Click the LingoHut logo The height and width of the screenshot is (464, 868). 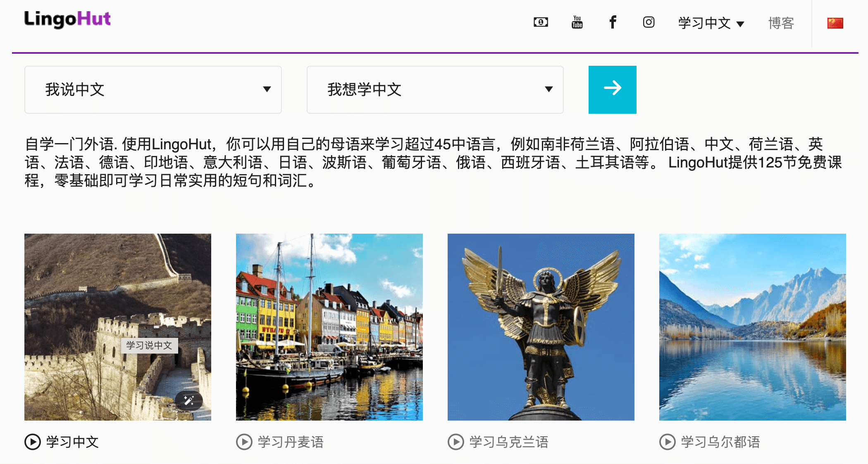point(67,19)
